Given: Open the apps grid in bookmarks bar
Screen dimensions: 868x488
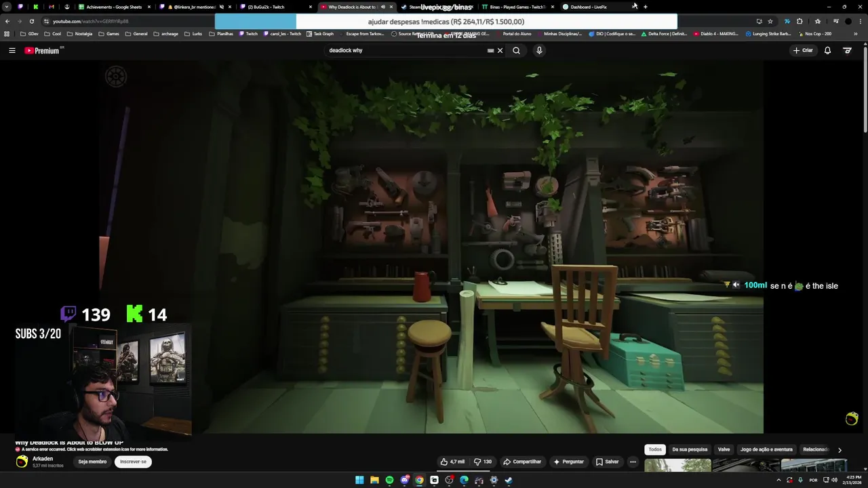Looking at the screenshot, I should tap(7, 33).
